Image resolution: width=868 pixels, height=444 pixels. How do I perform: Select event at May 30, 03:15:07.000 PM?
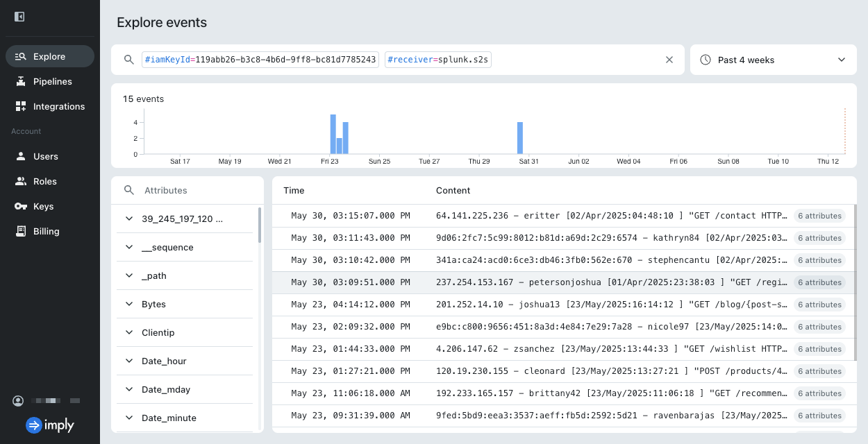pos(562,216)
